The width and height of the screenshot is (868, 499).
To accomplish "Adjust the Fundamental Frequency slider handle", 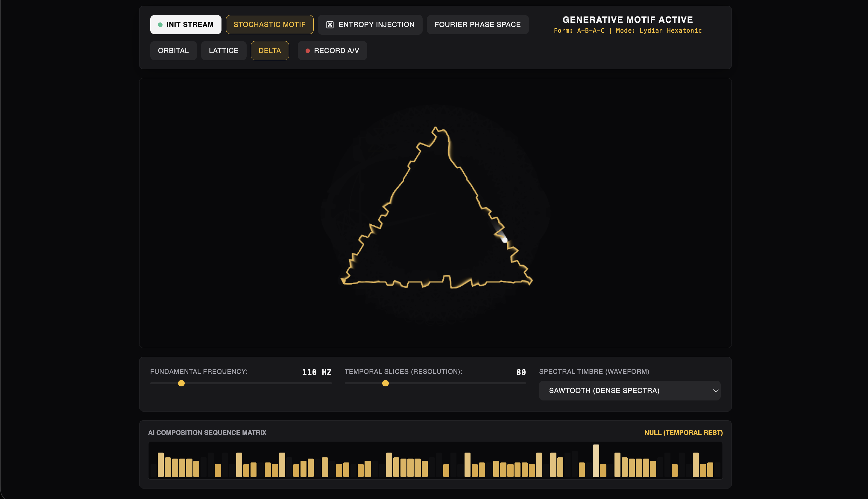I will pos(181,383).
